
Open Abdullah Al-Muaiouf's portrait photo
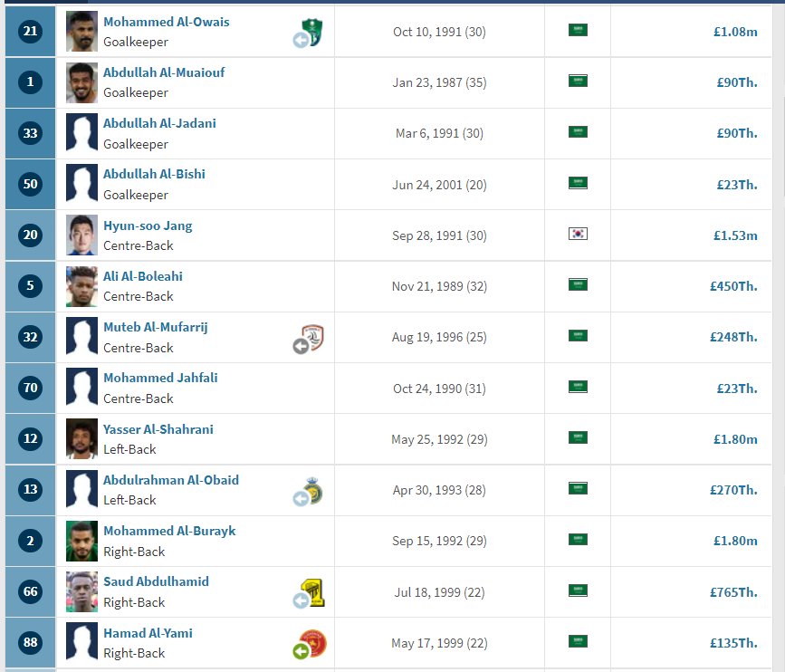[x=81, y=82]
